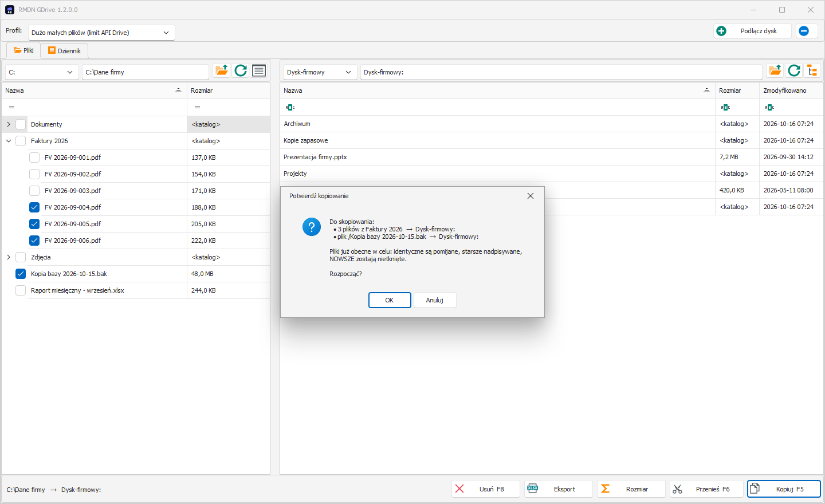Screen dimensions: 825x504
Task: Expand the Dokumenty folder
Action: (9, 124)
